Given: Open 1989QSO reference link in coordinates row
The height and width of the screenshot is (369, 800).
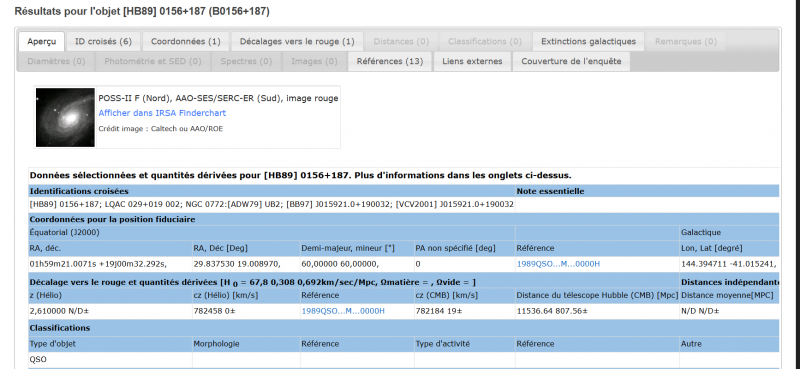Looking at the screenshot, I should click(x=558, y=264).
